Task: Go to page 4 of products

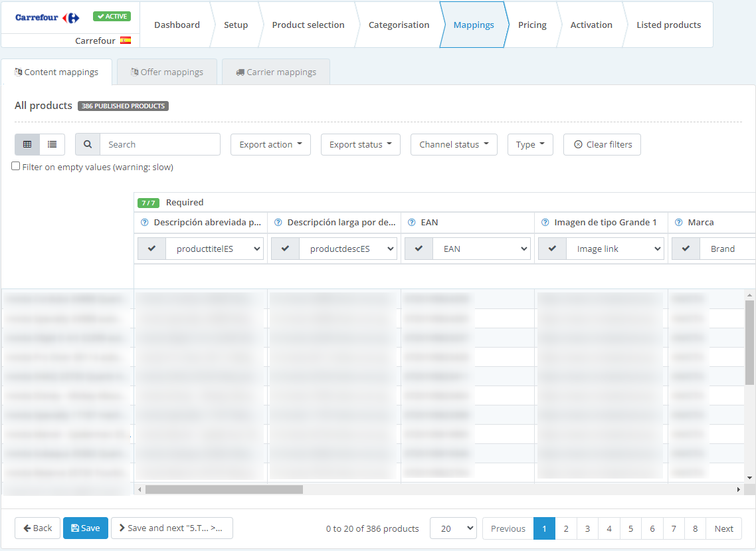Action: pos(609,528)
